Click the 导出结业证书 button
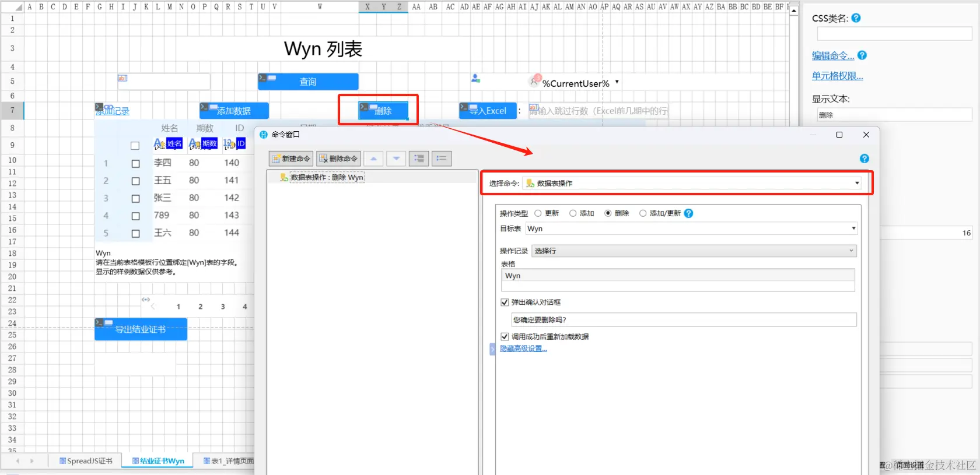The width and height of the screenshot is (980, 475). coord(141,329)
